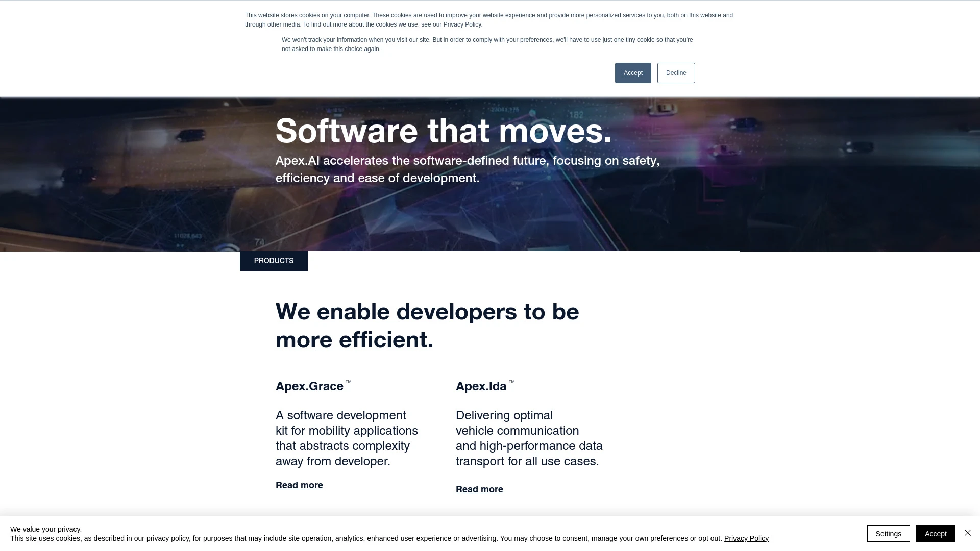Read more about Apex.Grace

pos(299,485)
